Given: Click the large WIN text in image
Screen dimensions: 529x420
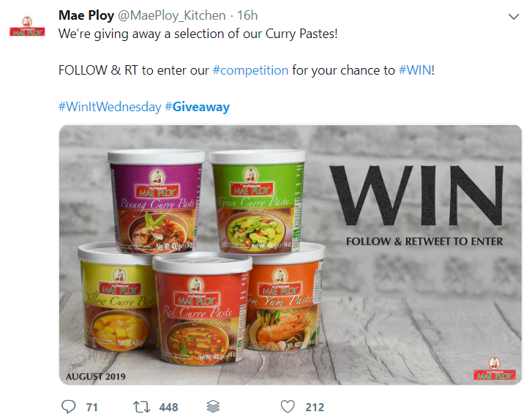Looking at the screenshot, I should (417, 195).
